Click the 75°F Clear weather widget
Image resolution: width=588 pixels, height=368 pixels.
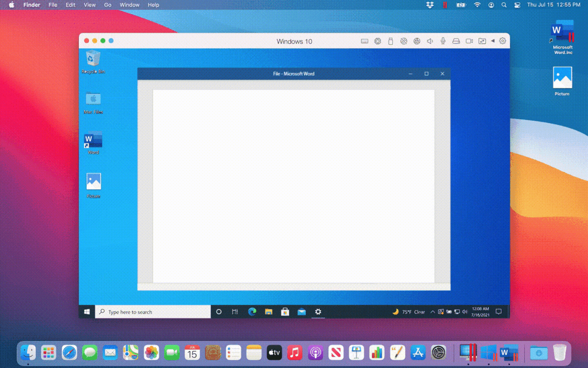pos(409,312)
